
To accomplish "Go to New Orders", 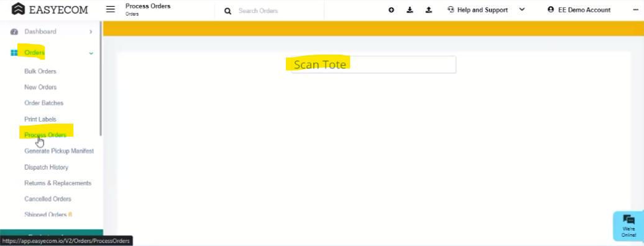I will coord(40,87).
